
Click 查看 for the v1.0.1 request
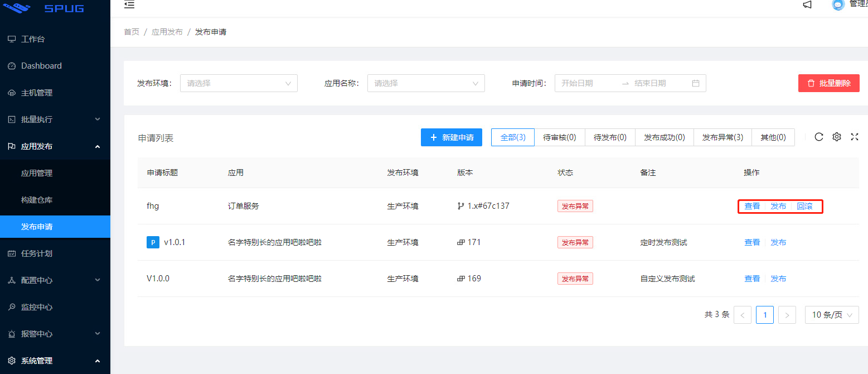click(x=752, y=242)
